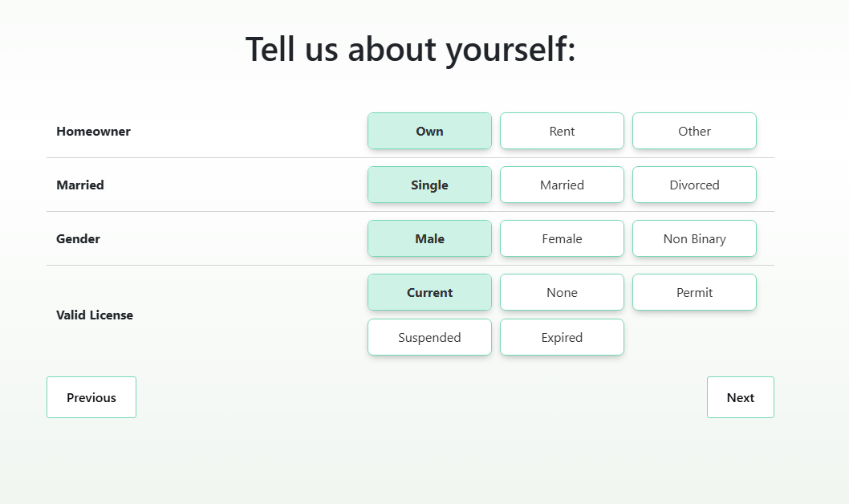Pick Other in the Homeowner row
The width and height of the screenshot is (849, 504).
(x=694, y=131)
